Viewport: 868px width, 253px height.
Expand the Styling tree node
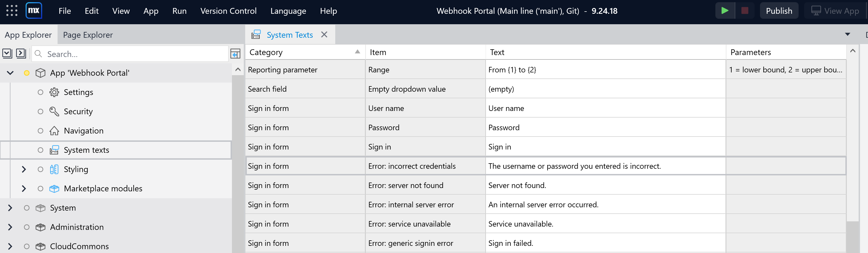click(x=24, y=170)
